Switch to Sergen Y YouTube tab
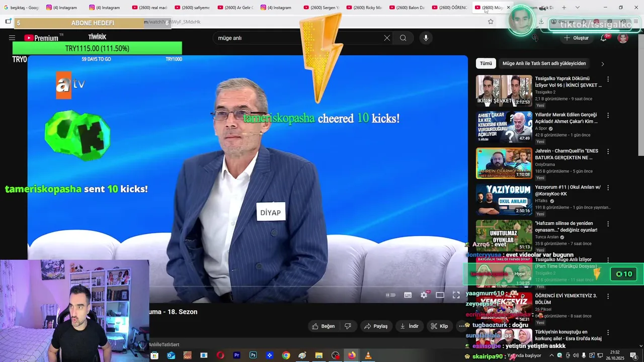644x362 pixels. (x=321, y=8)
